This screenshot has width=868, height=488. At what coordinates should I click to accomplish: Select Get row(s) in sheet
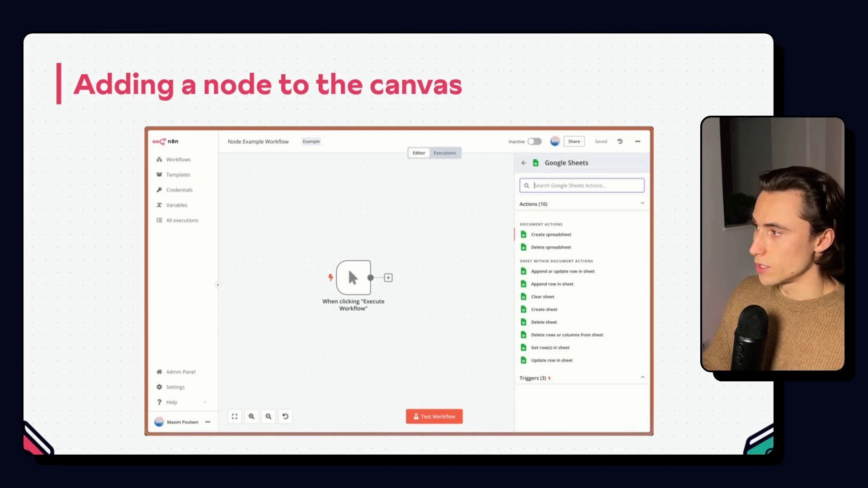pyautogui.click(x=550, y=347)
